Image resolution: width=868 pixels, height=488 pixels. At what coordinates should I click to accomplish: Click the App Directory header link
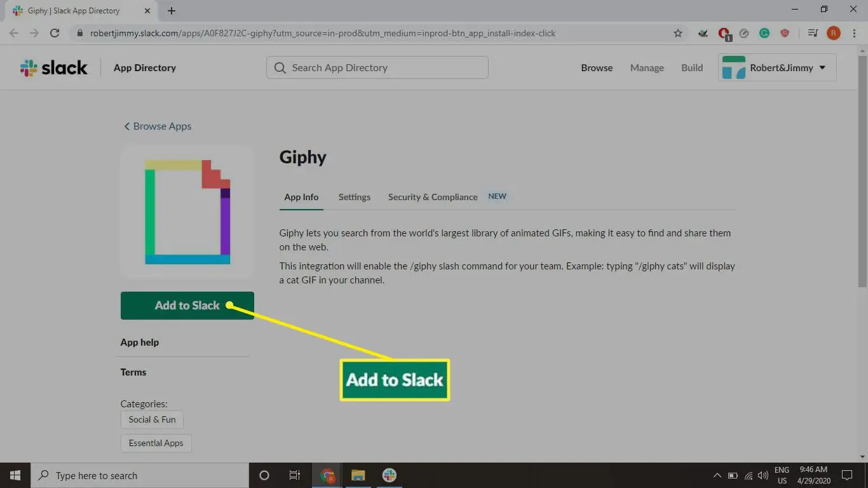(x=145, y=67)
